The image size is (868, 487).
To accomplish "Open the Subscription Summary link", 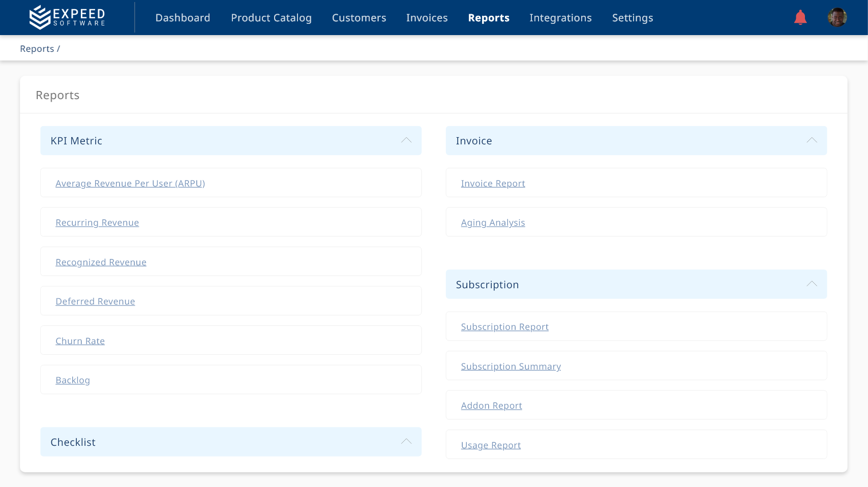I will [x=511, y=367].
